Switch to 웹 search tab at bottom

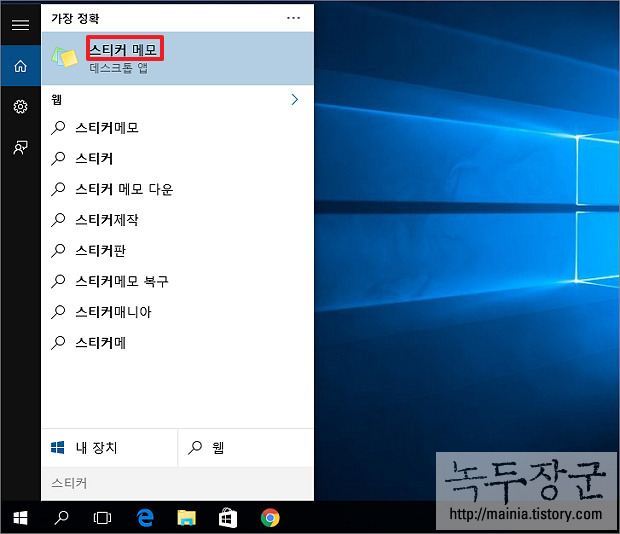[246, 448]
